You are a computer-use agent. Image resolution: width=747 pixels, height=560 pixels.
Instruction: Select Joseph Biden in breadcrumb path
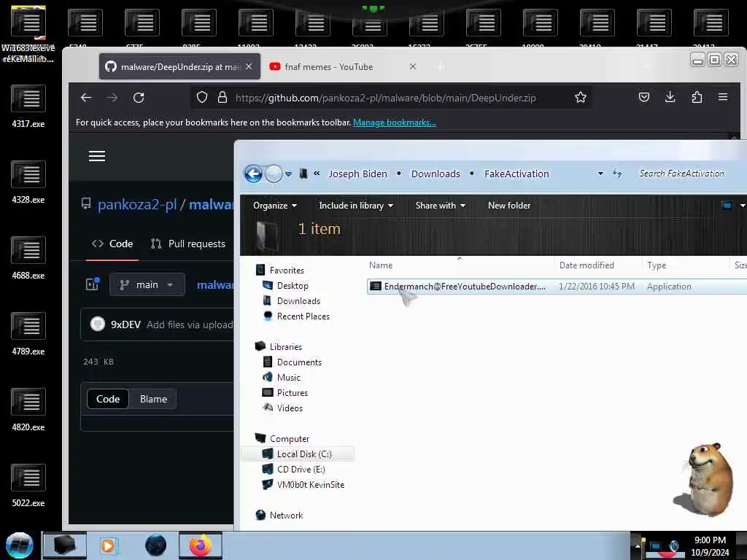click(357, 174)
